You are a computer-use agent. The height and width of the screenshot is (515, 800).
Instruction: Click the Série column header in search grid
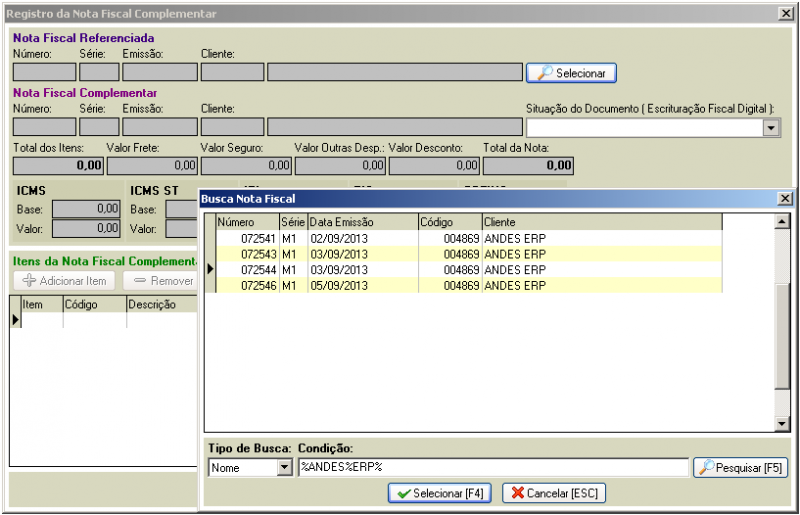(293, 222)
